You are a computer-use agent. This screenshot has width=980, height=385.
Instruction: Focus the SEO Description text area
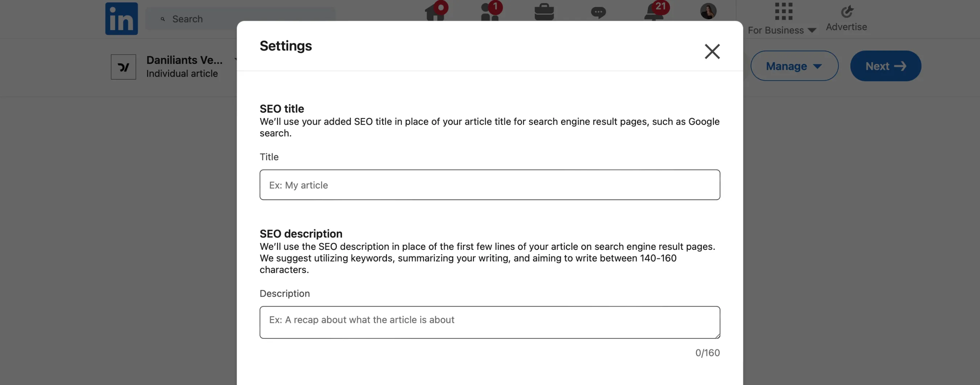tap(490, 322)
